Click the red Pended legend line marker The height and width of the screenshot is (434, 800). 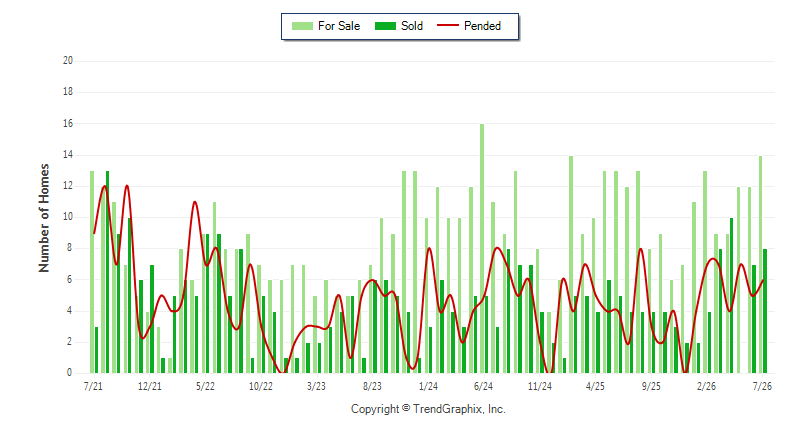pos(448,25)
